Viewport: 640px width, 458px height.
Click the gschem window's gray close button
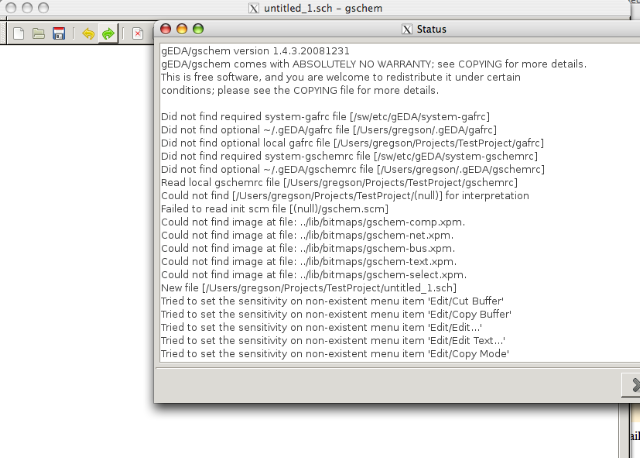click(x=9, y=8)
